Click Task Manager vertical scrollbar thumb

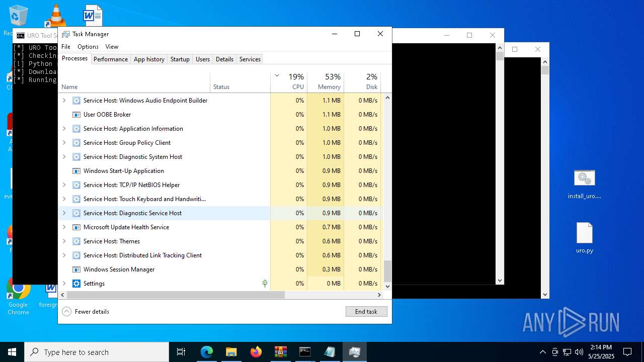[x=387, y=271]
